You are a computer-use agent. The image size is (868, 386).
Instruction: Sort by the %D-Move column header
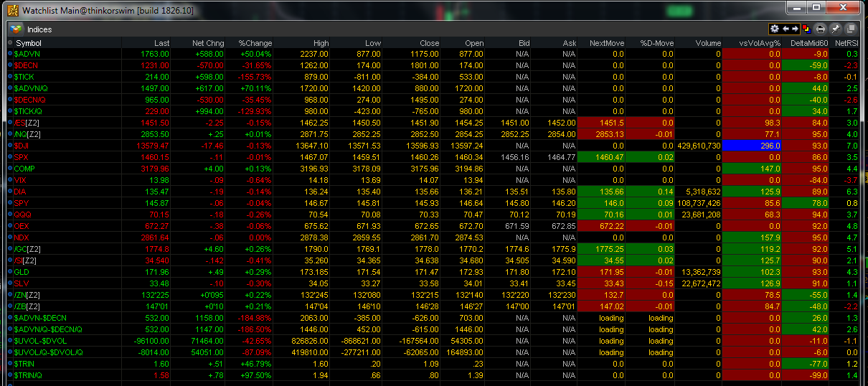[657, 43]
